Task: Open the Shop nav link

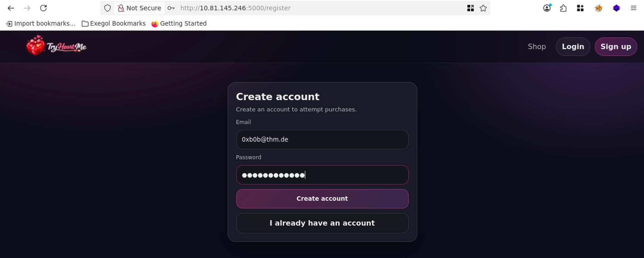Action: point(537,47)
